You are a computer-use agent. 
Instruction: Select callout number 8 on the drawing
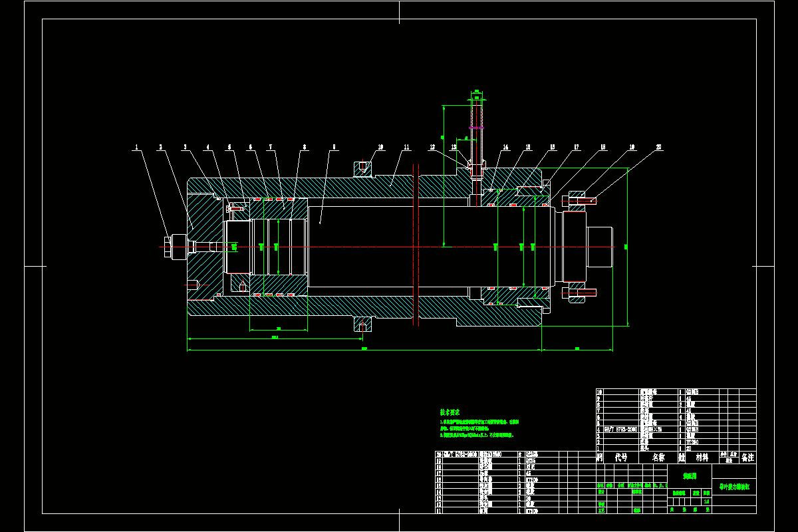[305, 146]
